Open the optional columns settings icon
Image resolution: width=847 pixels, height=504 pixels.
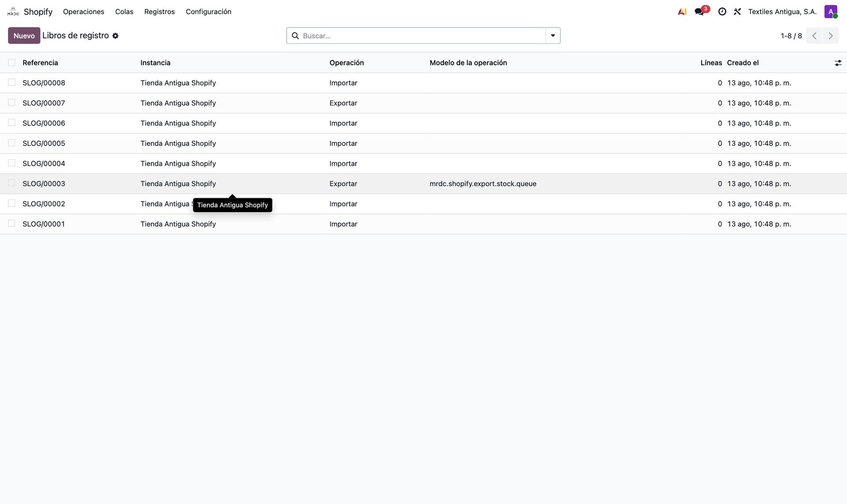[x=838, y=63]
